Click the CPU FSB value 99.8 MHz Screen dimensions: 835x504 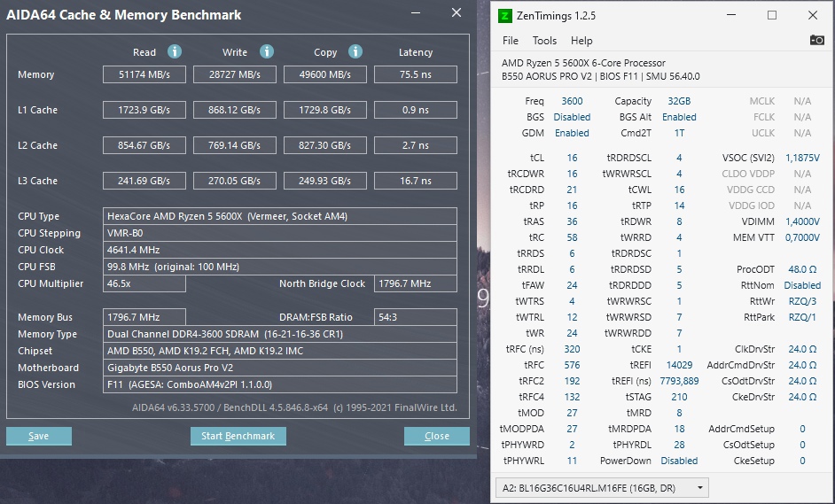[279, 267]
